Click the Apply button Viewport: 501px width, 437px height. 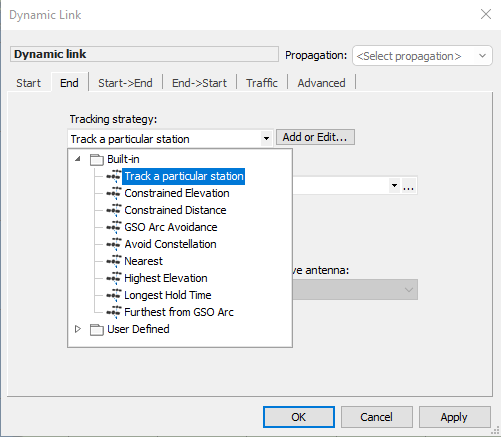[x=454, y=417]
